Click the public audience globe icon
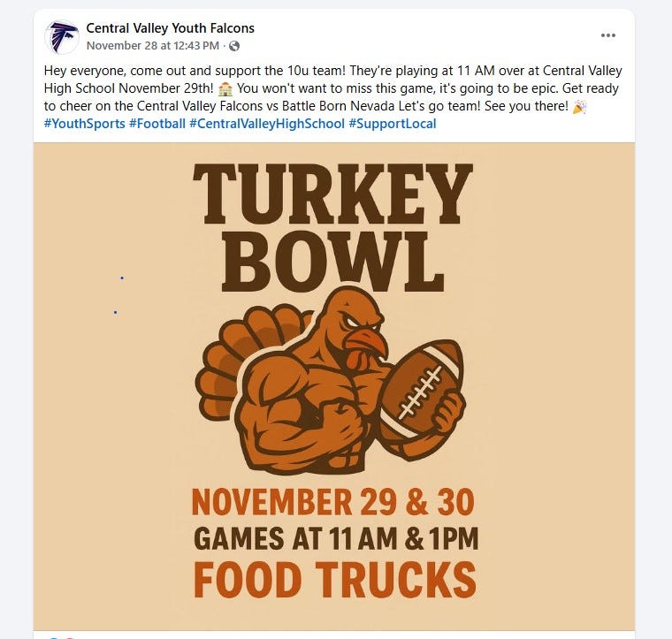 point(233,46)
